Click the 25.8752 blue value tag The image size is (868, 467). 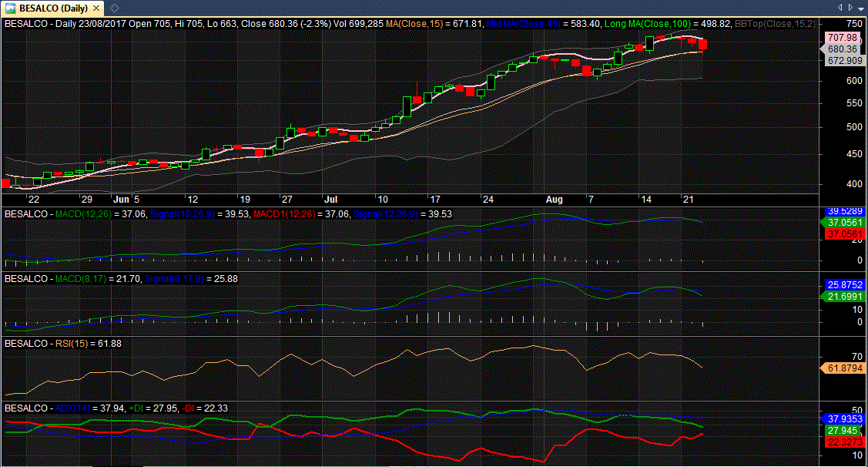(845, 284)
